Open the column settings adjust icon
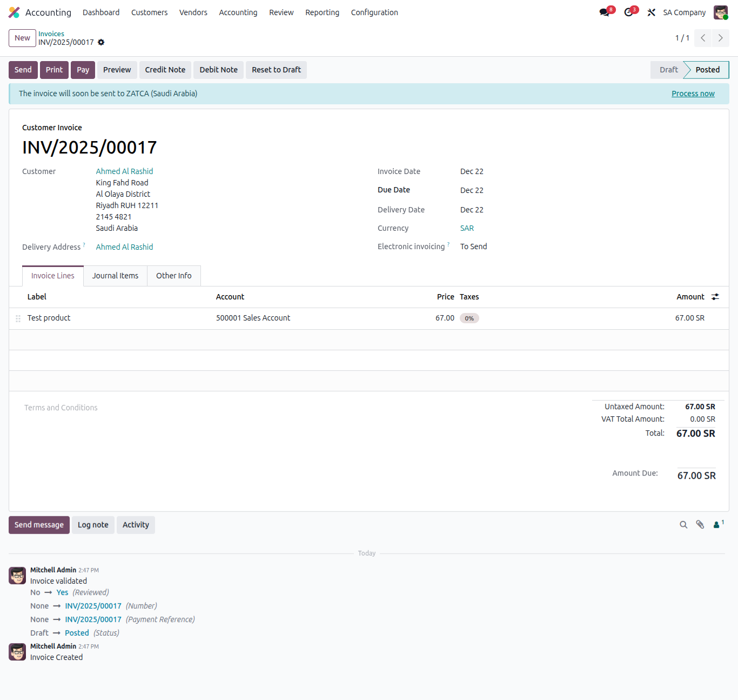Screen dimensions: 738x700 715,297
